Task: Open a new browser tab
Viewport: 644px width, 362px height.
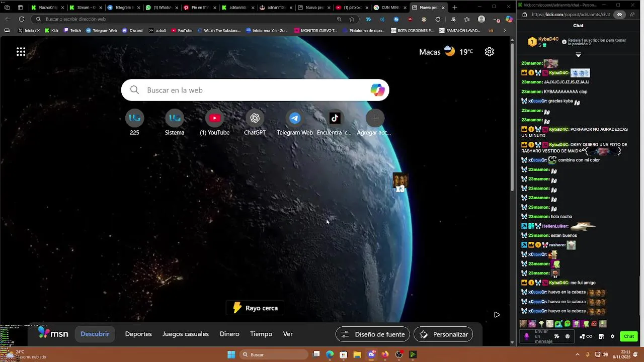Action: click(455, 8)
